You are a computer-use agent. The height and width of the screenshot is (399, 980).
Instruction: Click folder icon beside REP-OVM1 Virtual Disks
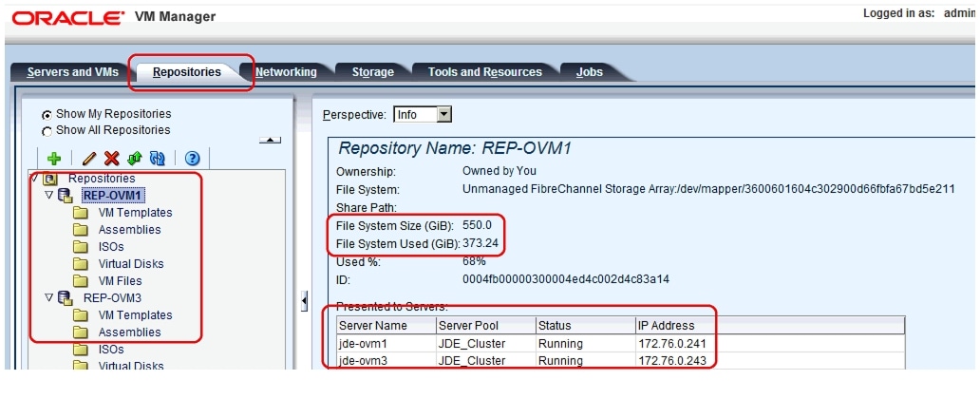80,264
